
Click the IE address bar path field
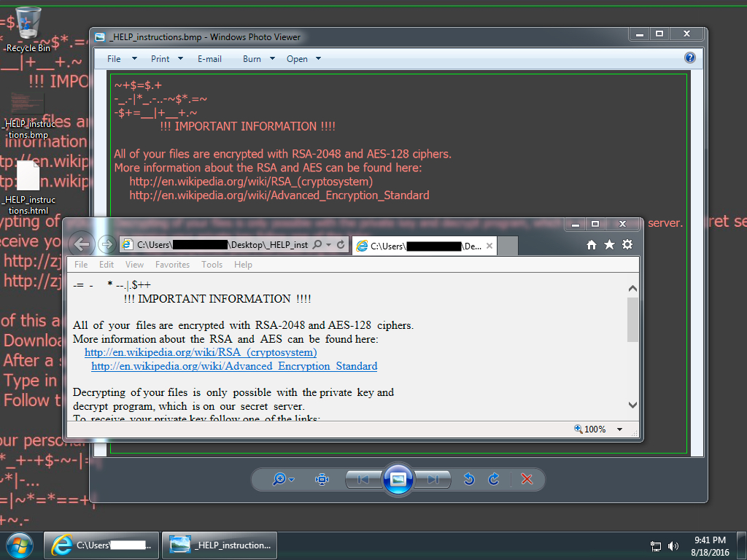[222, 245]
